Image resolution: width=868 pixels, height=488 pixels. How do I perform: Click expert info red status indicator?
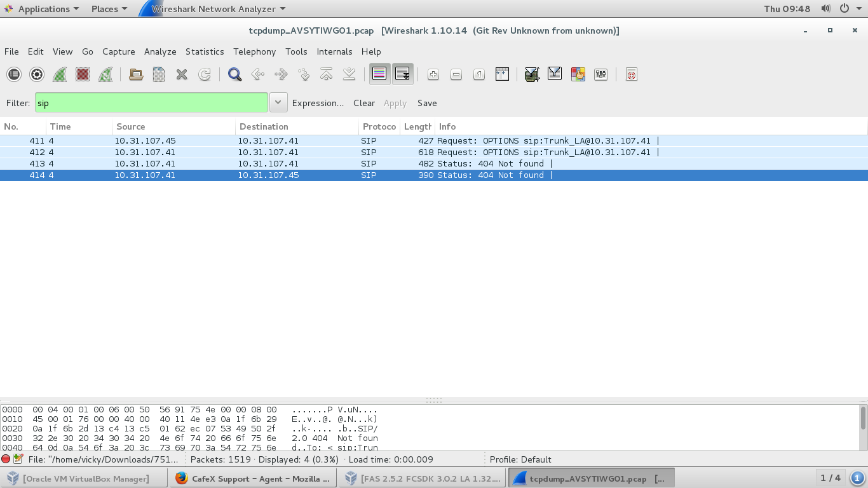[x=6, y=459]
